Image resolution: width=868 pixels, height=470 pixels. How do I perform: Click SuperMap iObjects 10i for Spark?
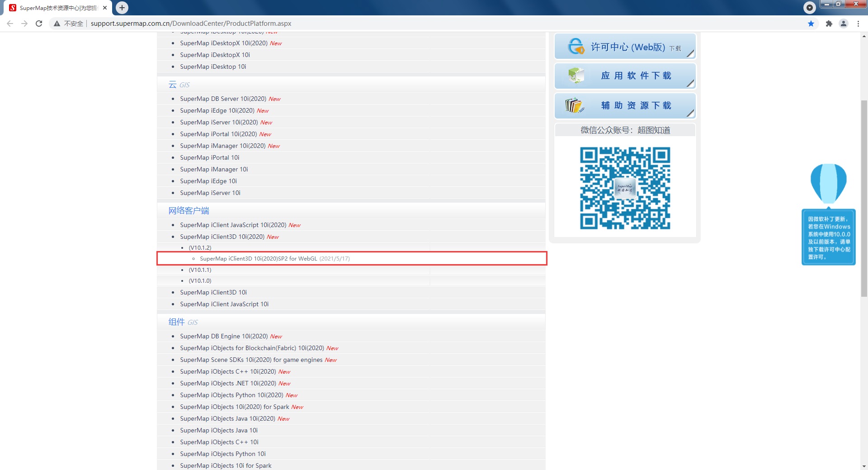pos(226,465)
